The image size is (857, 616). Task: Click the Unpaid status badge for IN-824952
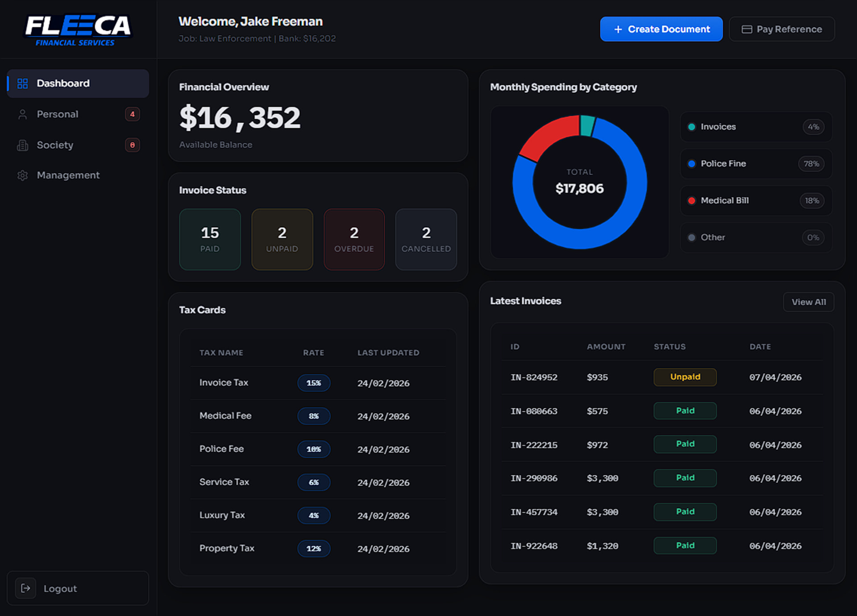[x=685, y=377]
